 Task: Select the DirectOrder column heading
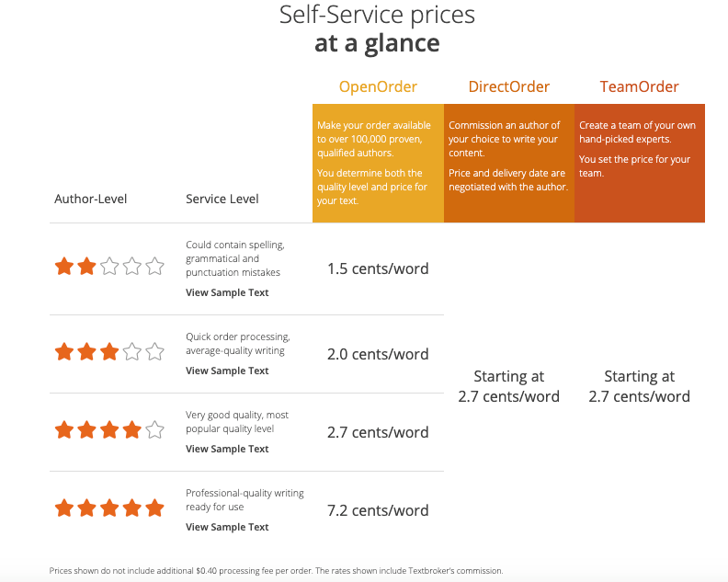(508, 87)
